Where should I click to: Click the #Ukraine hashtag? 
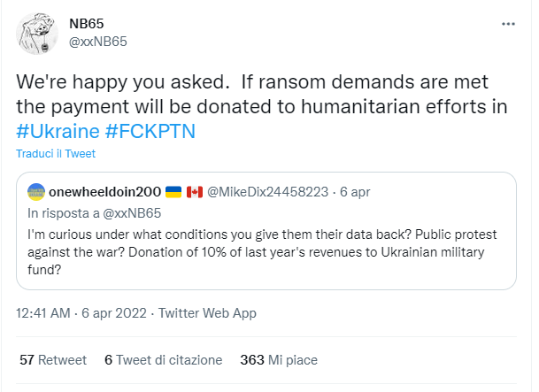coord(56,130)
